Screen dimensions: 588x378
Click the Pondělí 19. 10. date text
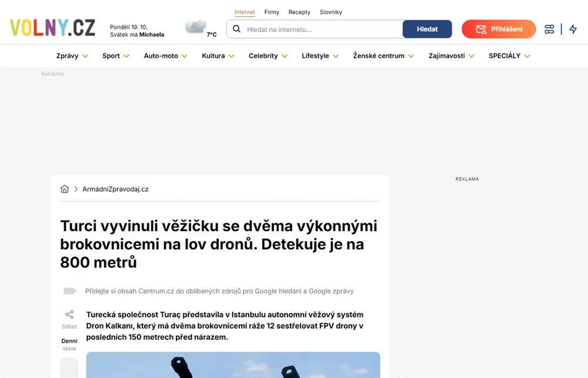[129, 27]
